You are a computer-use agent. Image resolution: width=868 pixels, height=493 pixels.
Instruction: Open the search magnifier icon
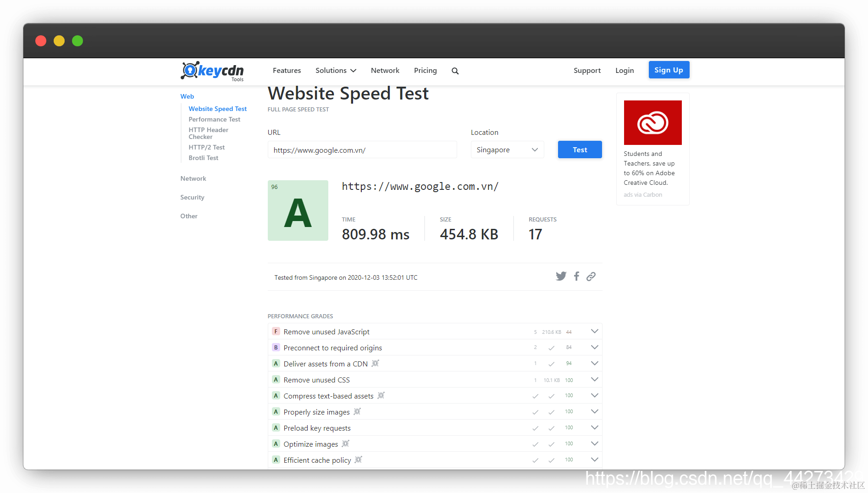click(x=455, y=71)
